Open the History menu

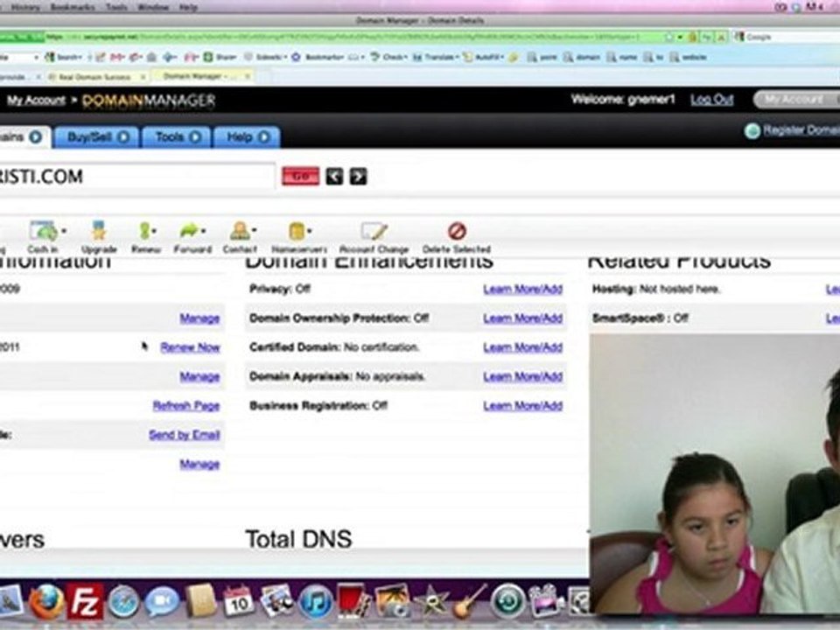[x=25, y=7]
